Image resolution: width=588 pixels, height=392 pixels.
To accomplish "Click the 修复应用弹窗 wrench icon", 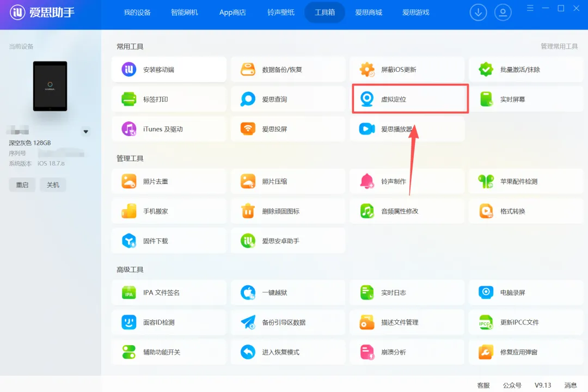I will [x=486, y=352].
